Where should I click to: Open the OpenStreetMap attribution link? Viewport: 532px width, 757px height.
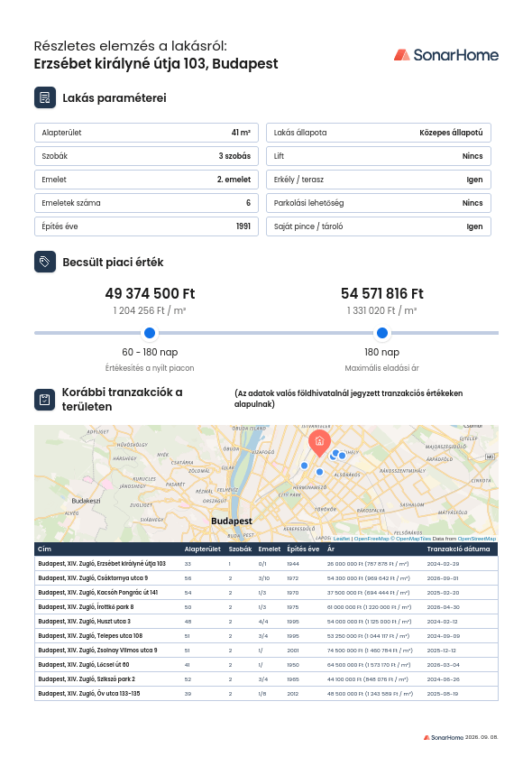point(476,539)
